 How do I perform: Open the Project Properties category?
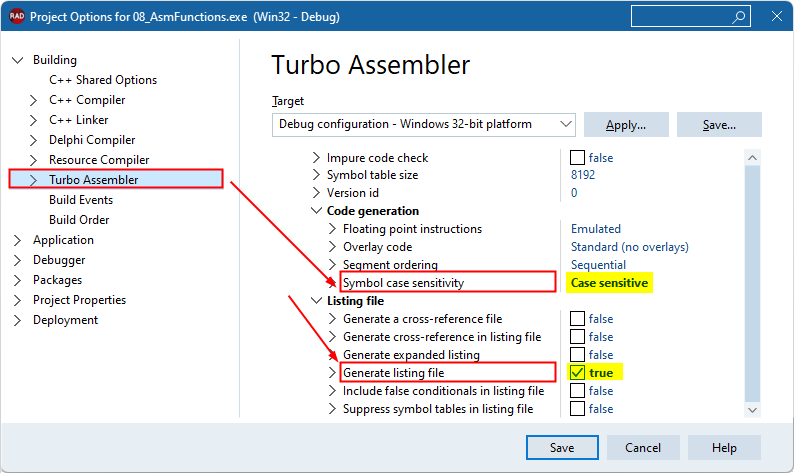(79, 300)
